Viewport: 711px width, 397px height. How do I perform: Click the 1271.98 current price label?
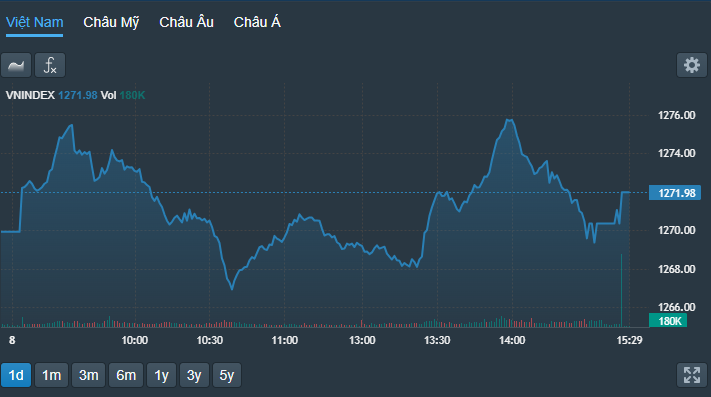[675, 193]
